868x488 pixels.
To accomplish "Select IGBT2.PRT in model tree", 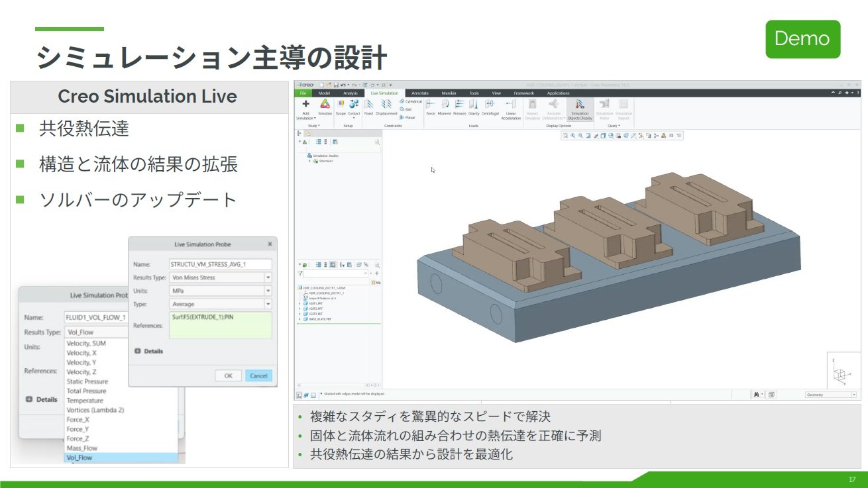I will coord(313,309).
